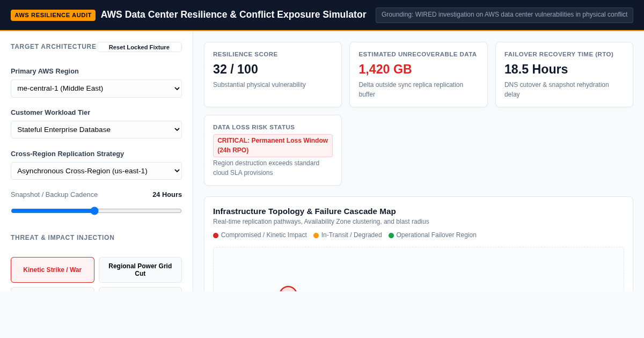The width and height of the screenshot is (644, 338).
Task: Open the Cross-Region Replication Strategy dropdown
Action: click(96, 171)
